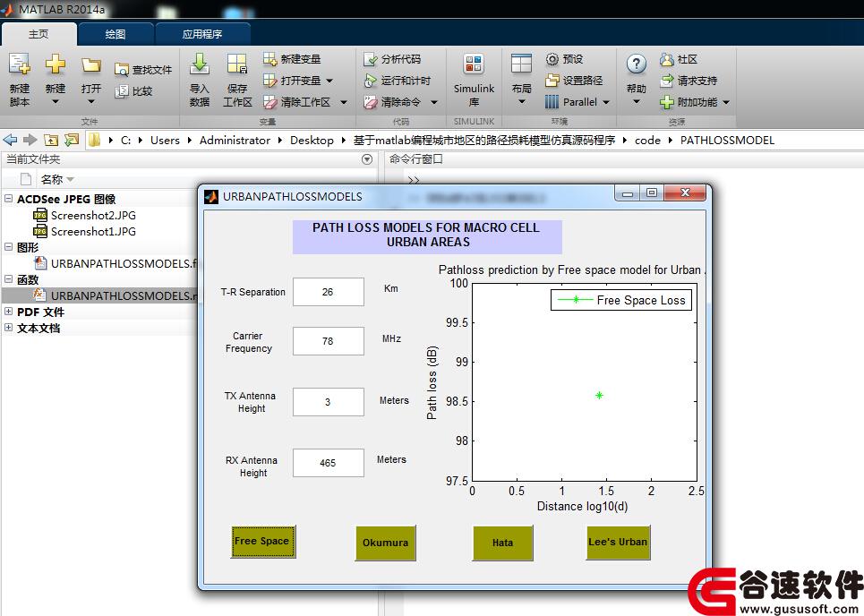This screenshot has width=864, height=616.
Task: Click the back arrow in the address bar
Action: [11, 140]
